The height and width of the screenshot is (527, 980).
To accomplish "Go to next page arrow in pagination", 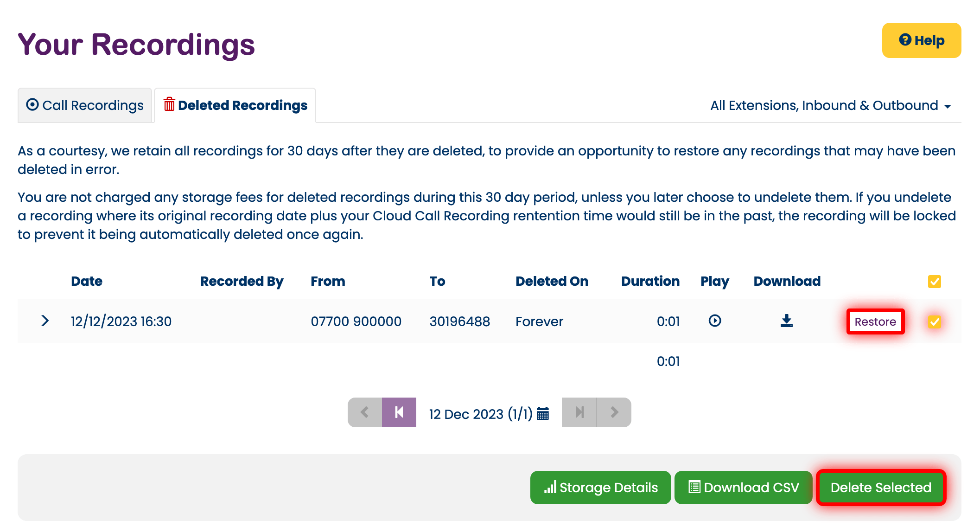I will (x=614, y=412).
